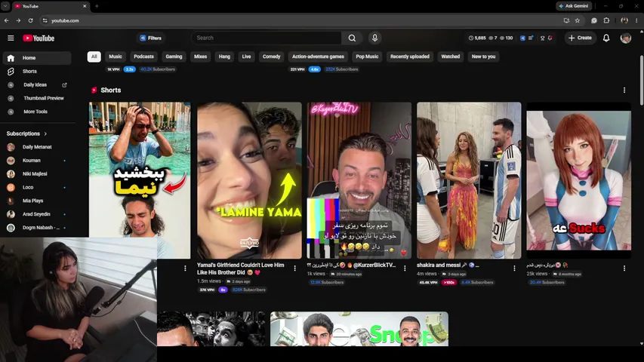Open Kouman subscription

pyautogui.click(x=37, y=161)
